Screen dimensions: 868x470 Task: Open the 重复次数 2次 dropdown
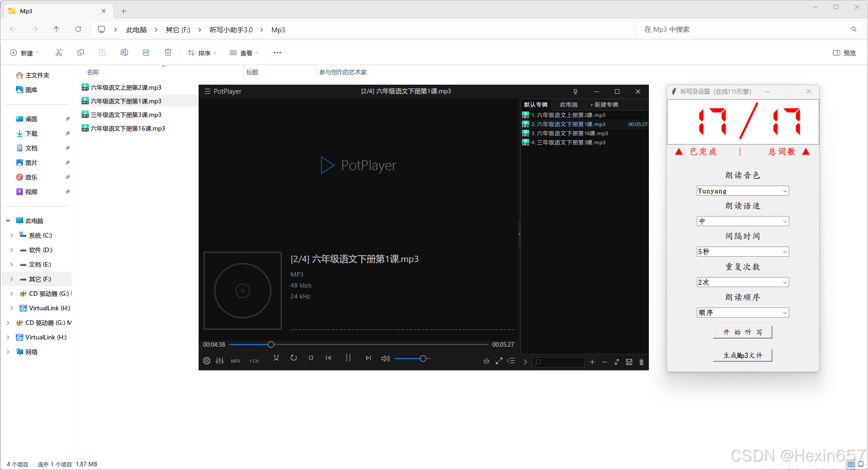point(743,282)
